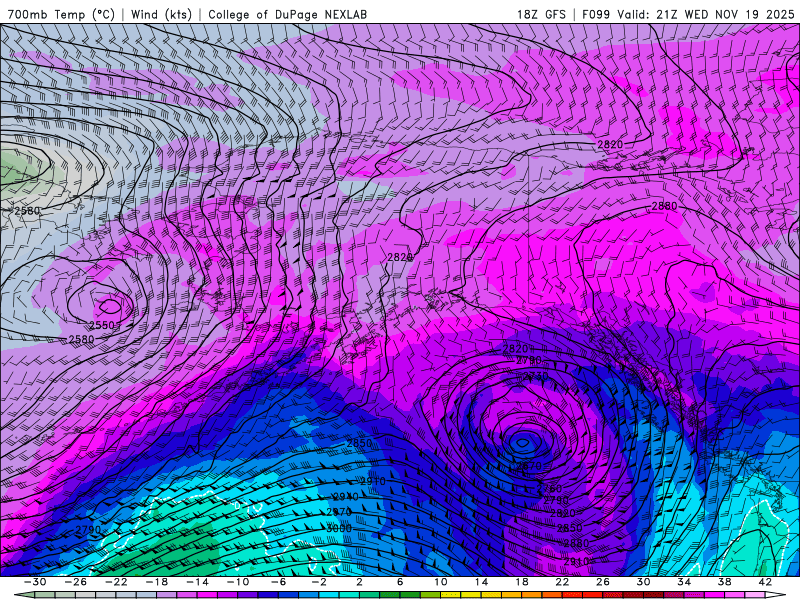Click the -6 value on the color scale

(278, 582)
